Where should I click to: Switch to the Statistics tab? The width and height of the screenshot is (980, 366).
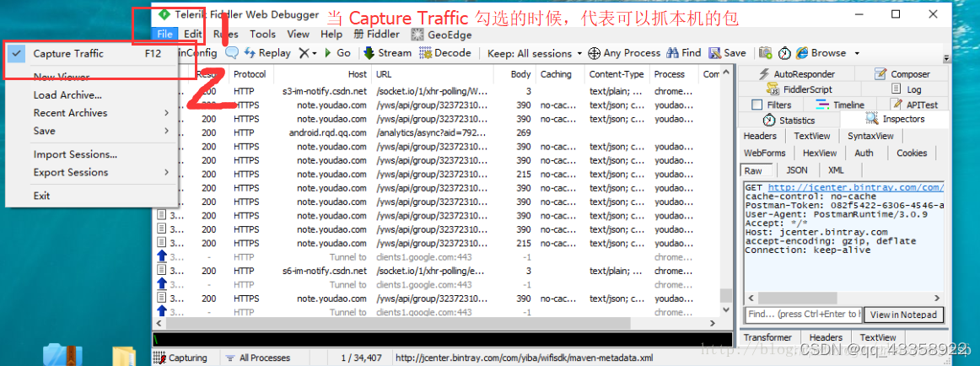click(789, 120)
